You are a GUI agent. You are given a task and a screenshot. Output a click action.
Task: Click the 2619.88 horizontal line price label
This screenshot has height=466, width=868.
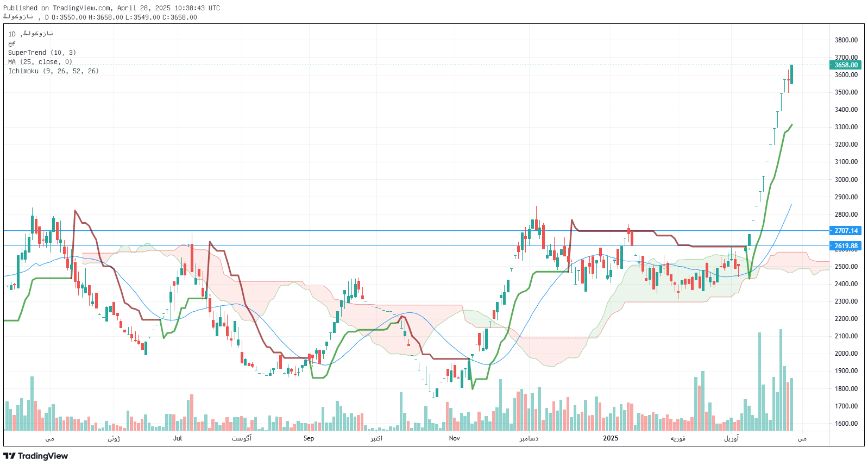point(846,246)
